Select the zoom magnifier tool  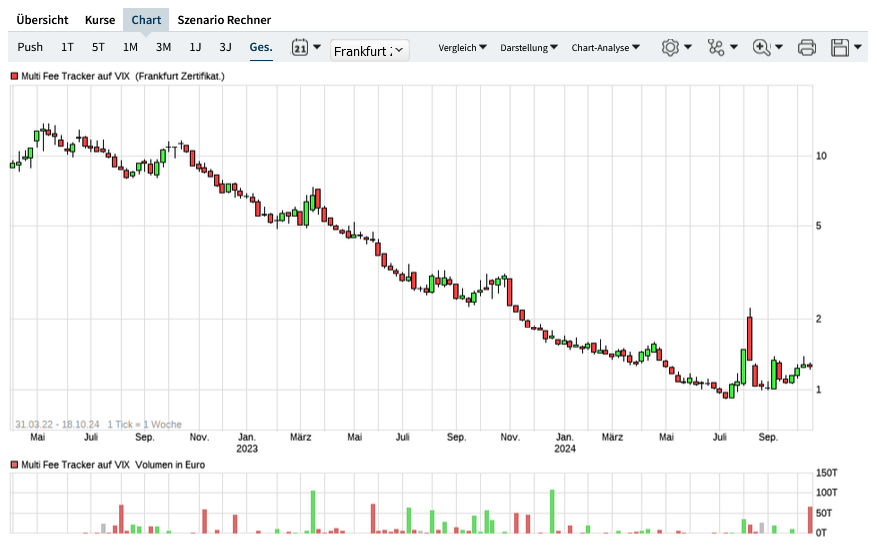(761, 47)
